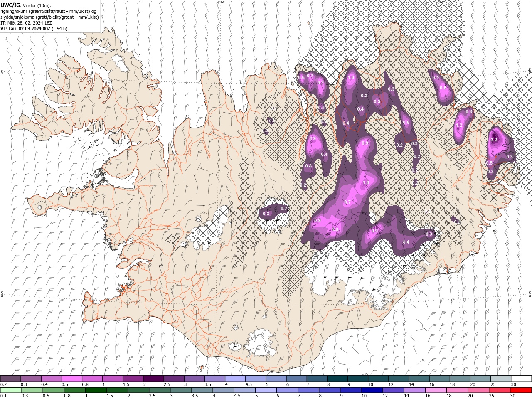Click the darkest purple swatch between 2 and 2.5
This screenshot has height=399, width=532.
click(x=153, y=379)
